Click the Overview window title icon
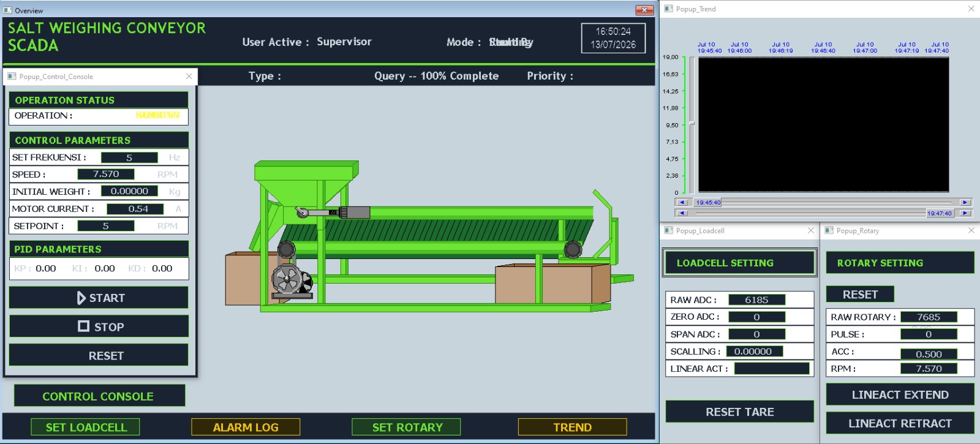 click(8, 10)
